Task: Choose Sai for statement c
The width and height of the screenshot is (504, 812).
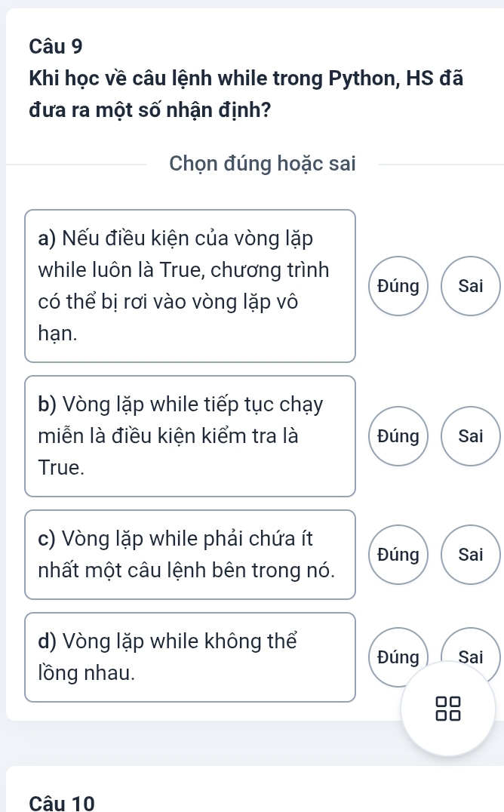Action: pyautogui.click(x=471, y=555)
